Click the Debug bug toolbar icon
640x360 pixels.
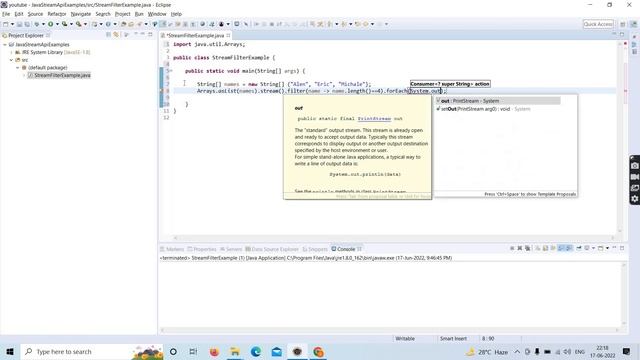pyautogui.click(x=37, y=24)
